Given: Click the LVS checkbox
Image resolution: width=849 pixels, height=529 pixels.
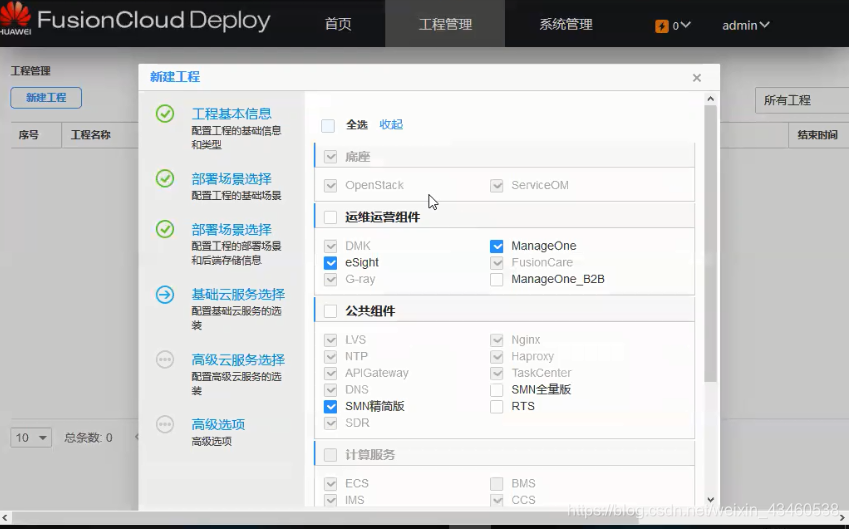Looking at the screenshot, I should [x=330, y=340].
